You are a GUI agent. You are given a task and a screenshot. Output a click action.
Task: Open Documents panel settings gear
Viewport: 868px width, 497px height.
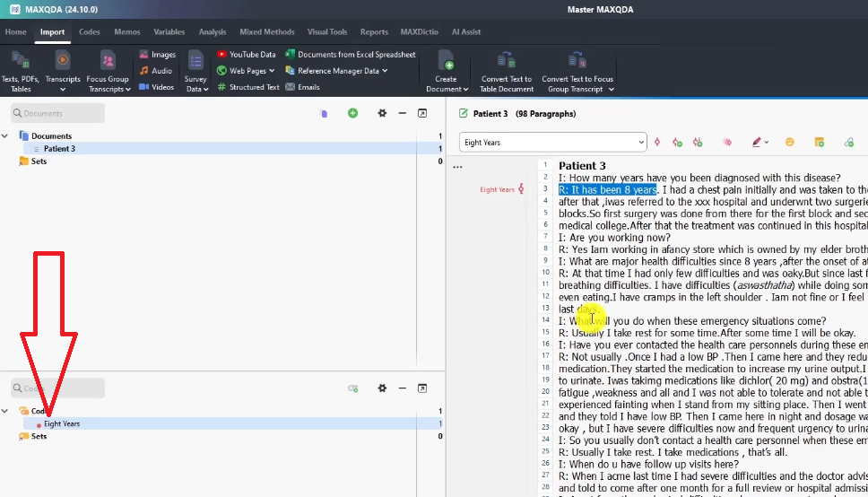coord(382,113)
